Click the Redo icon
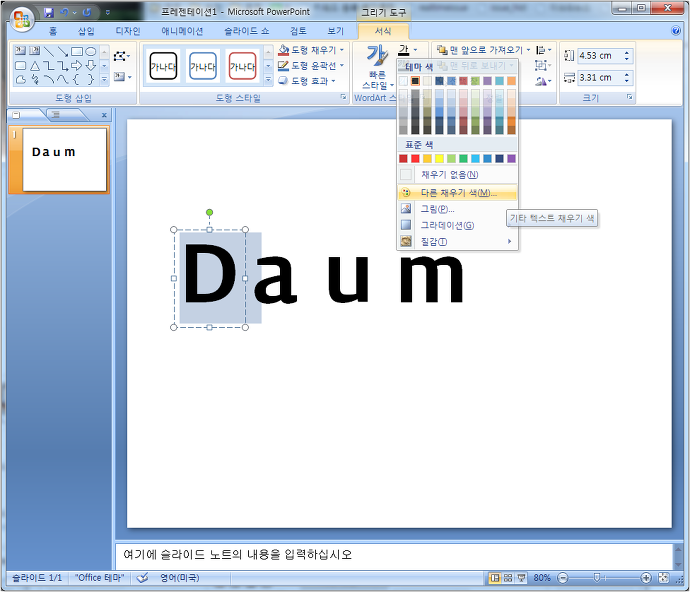The image size is (690, 592). pos(87,12)
